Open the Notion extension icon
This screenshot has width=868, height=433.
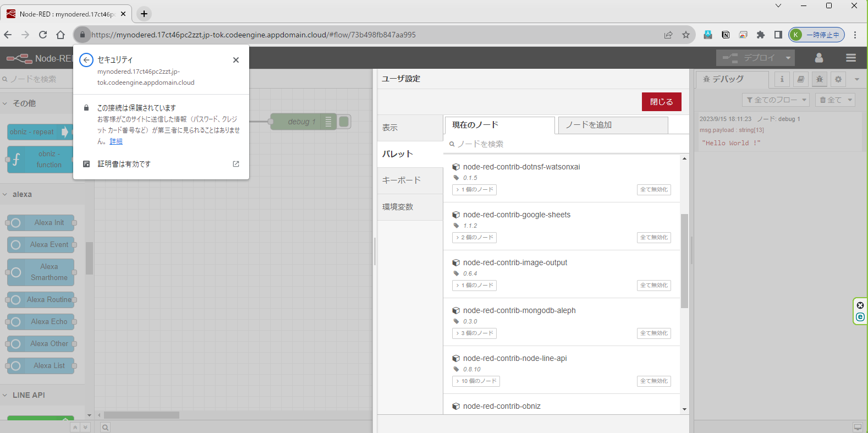click(x=726, y=35)
